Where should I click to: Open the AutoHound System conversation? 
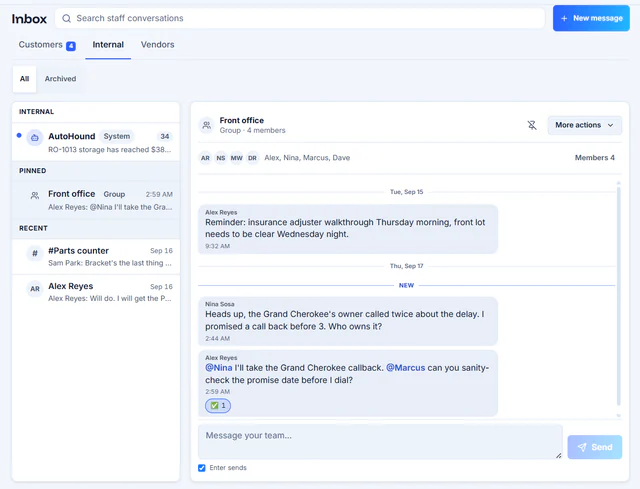[96, 142]
